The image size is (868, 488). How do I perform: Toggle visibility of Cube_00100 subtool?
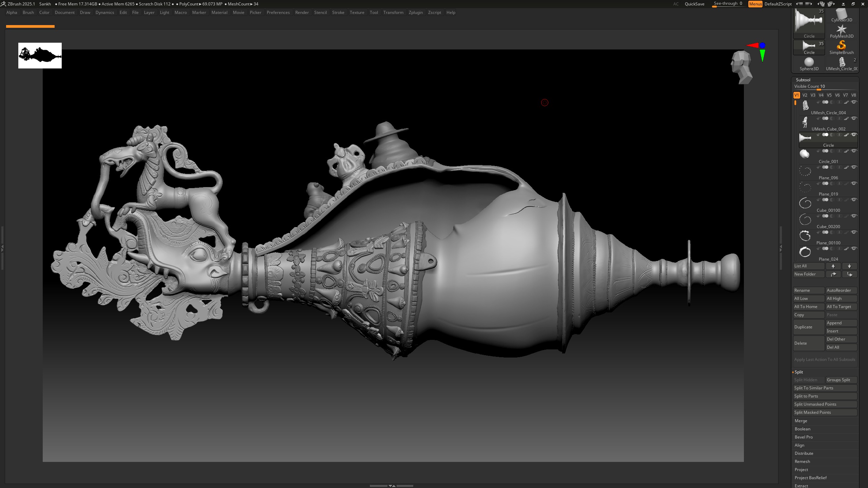(854, 200)
